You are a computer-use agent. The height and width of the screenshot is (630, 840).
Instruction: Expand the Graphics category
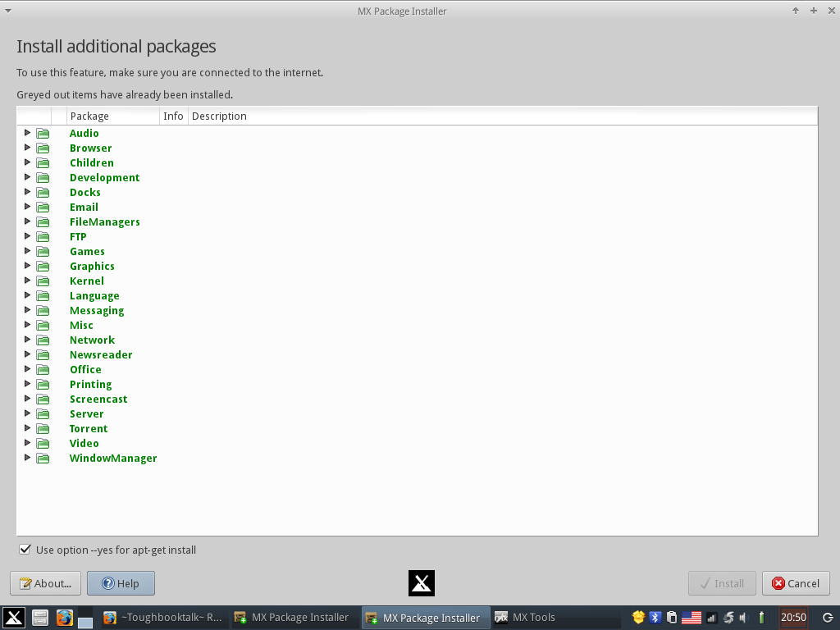(x=27, y=266)
